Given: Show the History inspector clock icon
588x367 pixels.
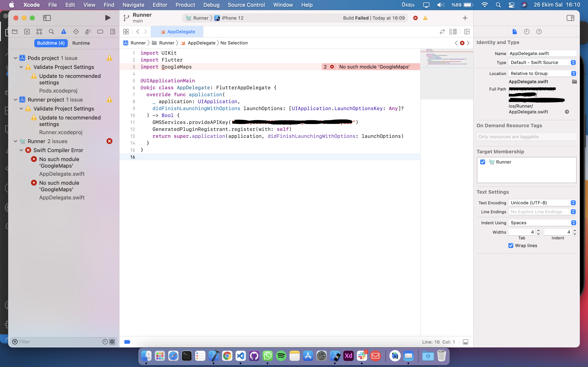Looking at the screenshot, I should click(x=527, y=32).
